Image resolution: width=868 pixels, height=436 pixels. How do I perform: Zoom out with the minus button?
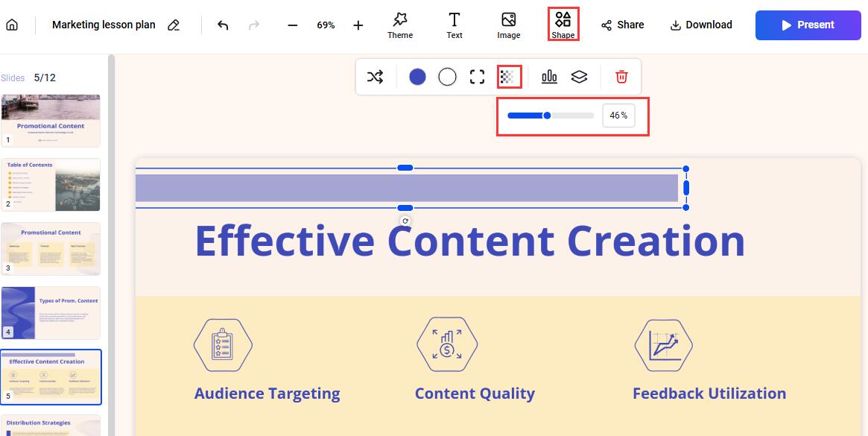(x=293, y=25)
